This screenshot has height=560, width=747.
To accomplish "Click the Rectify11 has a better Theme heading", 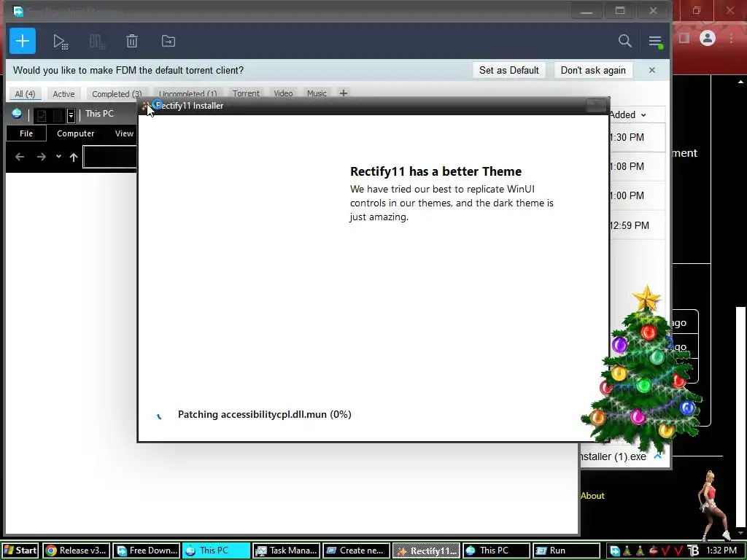I will pos(436,171).
